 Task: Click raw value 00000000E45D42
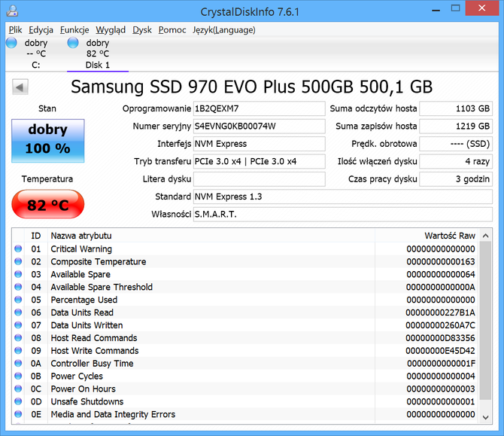[x=440, y=351]
